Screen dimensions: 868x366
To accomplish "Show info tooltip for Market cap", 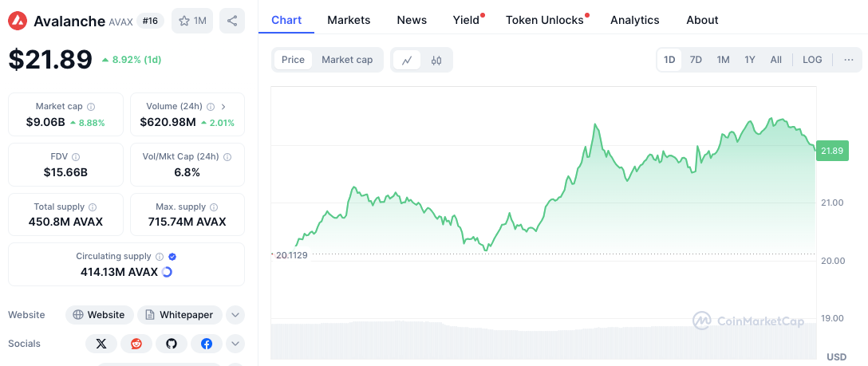I will click(91, 107).
